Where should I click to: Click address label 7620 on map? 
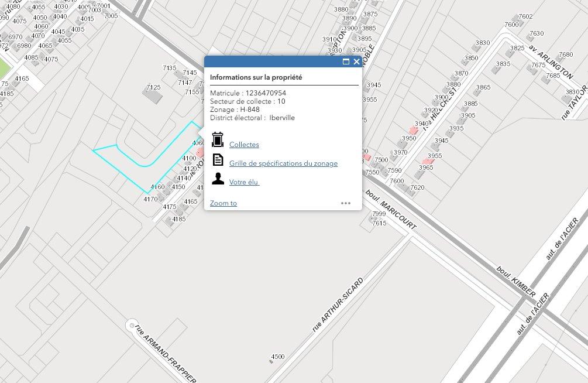pyautogui.click(x=417, y=187)
